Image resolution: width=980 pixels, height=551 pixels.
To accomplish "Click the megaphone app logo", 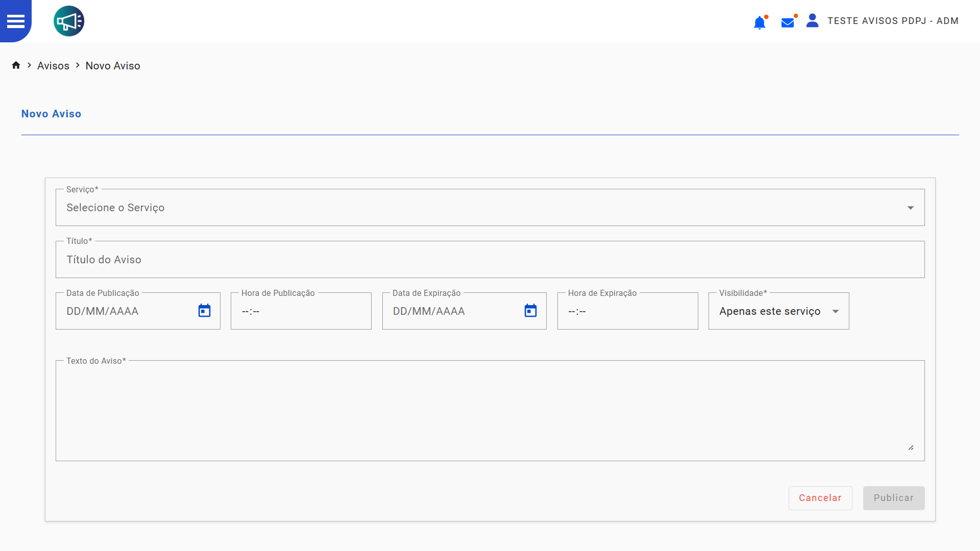I will click(x=69, y=21).
